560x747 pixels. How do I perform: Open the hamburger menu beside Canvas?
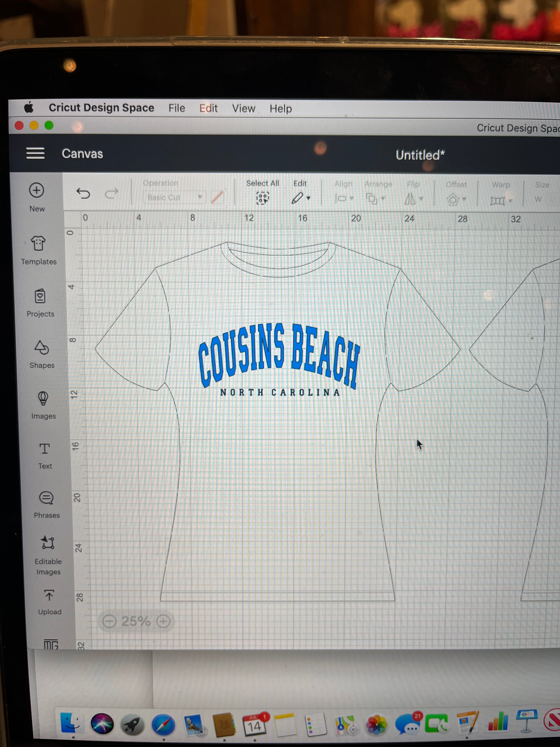point(35,153)
